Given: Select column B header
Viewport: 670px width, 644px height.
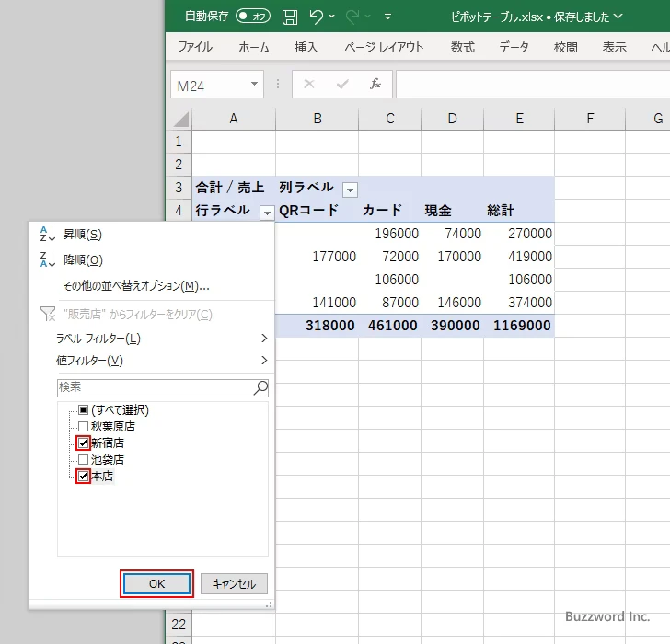Looking at the screenshot, I should [317, 119].
